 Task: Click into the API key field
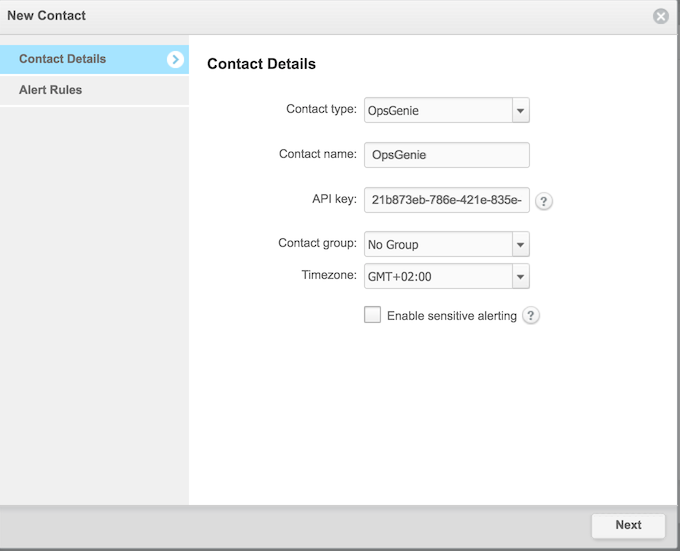[447, 200]
